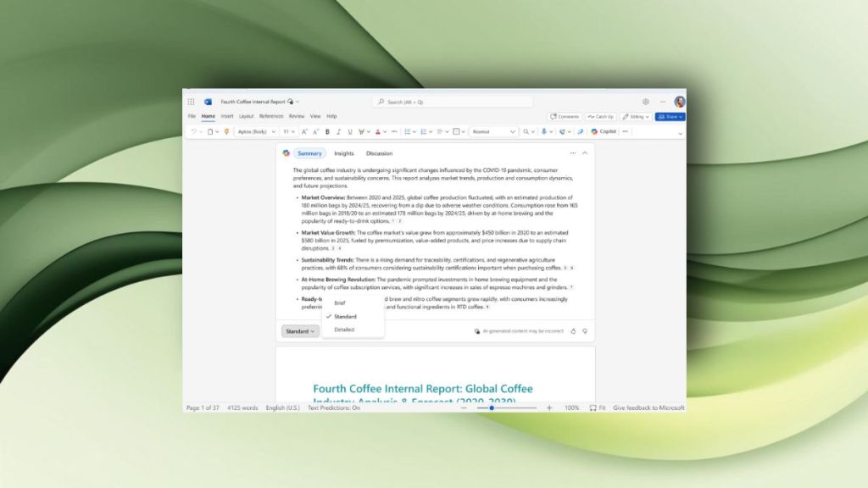The width and height of the screenshot is (868, 488).
Task: Open the Standard summary length dropdown
Action: (300, 331)
